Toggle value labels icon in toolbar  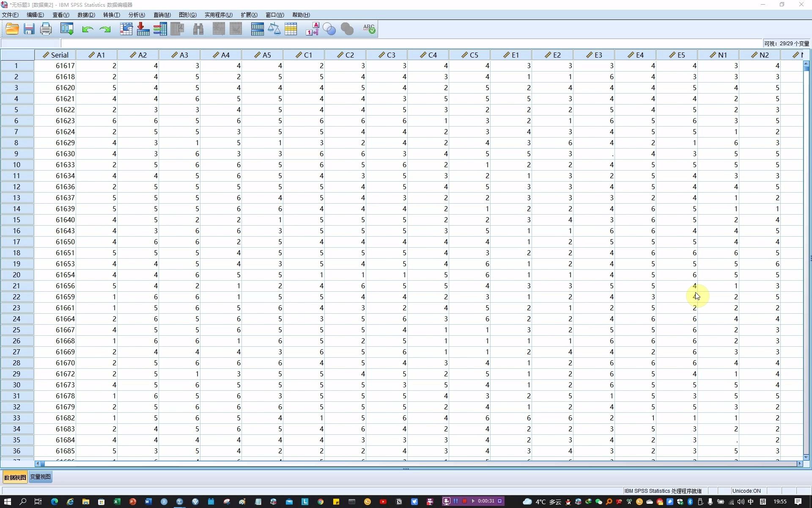[312, 29]
